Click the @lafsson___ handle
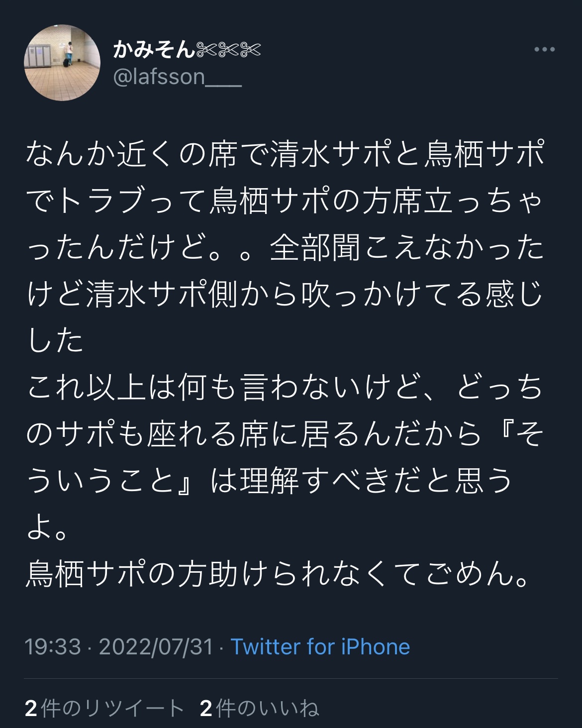Viewport: 582px width, 728px height. click(x=178, y=77)
